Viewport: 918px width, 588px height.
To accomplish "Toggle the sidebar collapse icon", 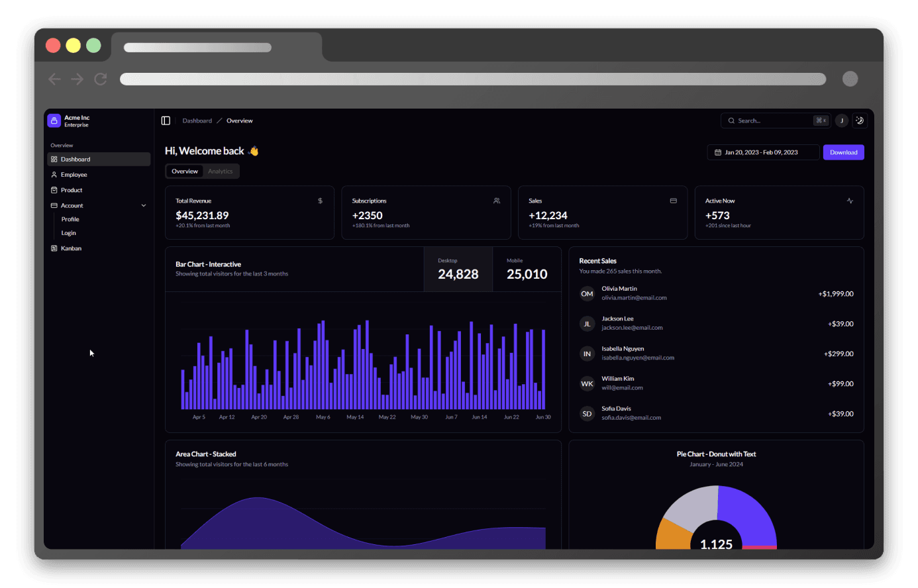I will pyautogui.click(x=166, y=121).
